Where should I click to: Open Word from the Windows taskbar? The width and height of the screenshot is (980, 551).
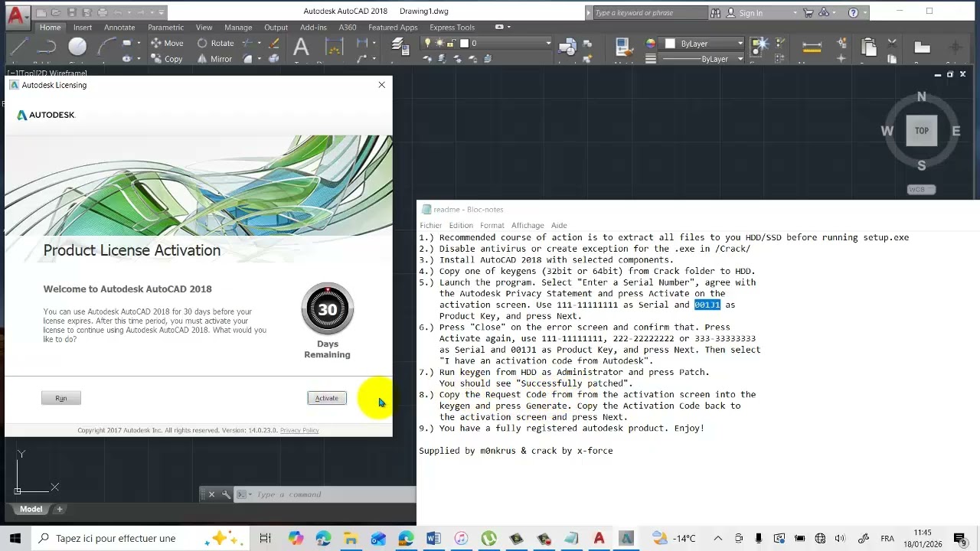pyautogui.click(x=433, y=538)
